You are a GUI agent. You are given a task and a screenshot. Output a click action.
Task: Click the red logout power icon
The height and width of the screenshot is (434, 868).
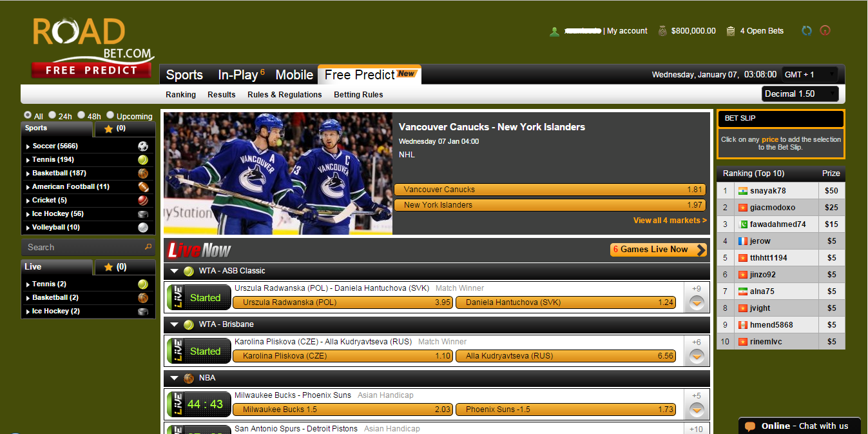(825, 30)
